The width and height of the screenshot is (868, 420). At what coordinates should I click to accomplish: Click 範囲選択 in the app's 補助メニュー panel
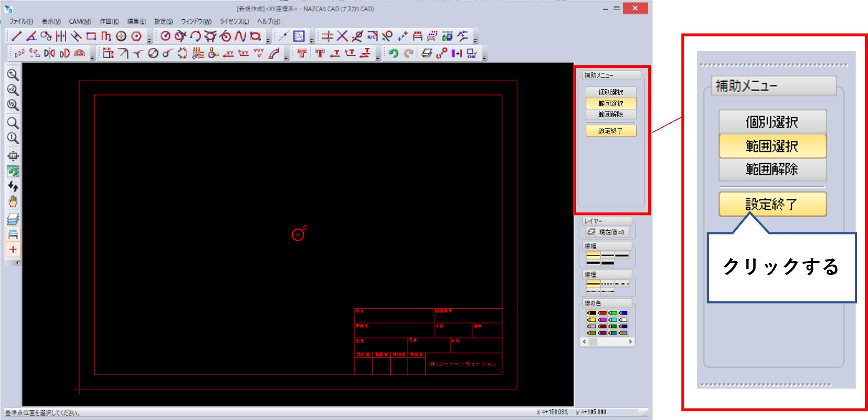coord(611,103)
